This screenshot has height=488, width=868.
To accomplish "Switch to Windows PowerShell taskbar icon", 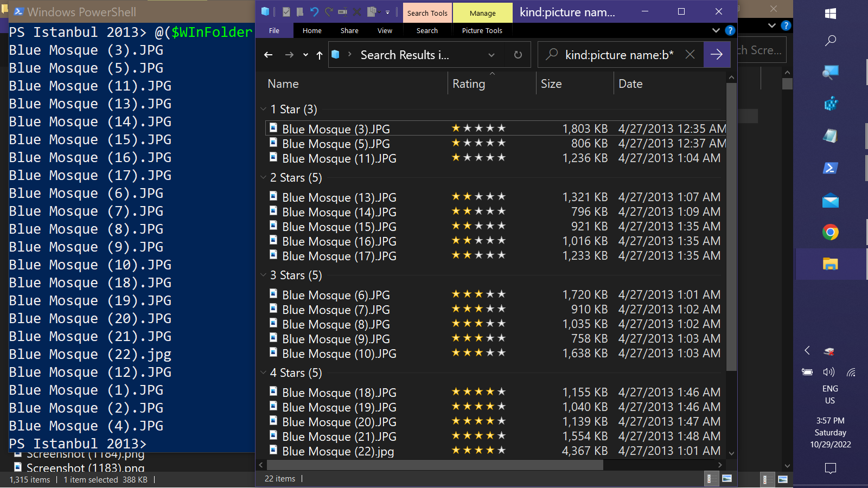I will (831, 168).
